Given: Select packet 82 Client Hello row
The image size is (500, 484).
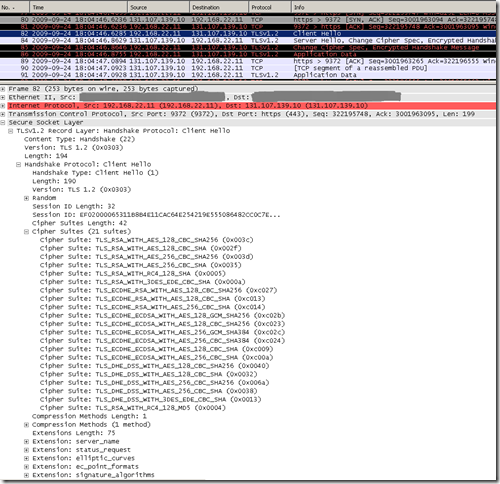Looking at the screenshot, I should 248,34.
